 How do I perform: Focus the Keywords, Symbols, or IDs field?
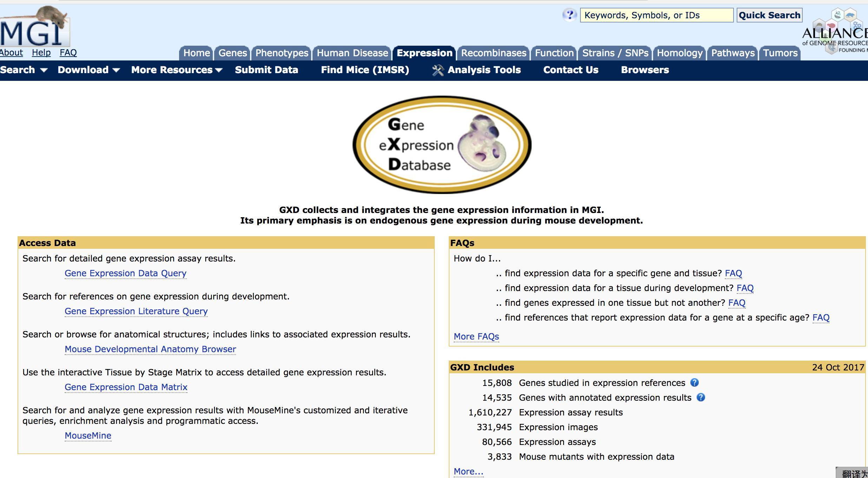click(657, 15)
